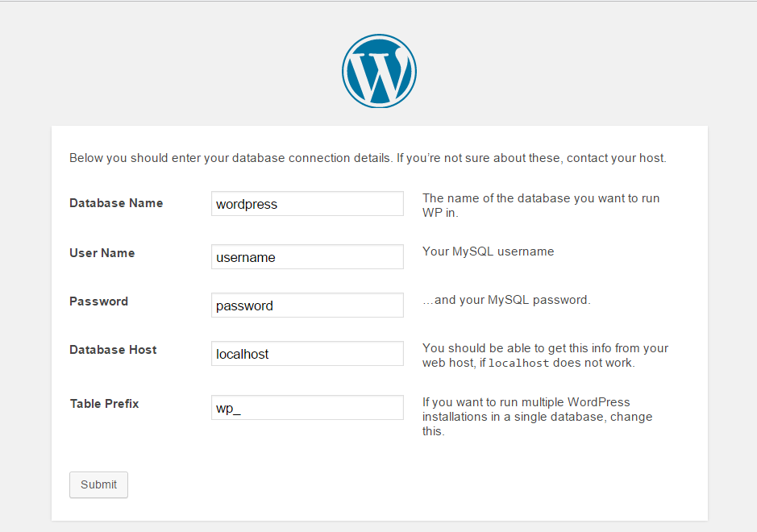Click the Table Prefix label

[104, 403]
